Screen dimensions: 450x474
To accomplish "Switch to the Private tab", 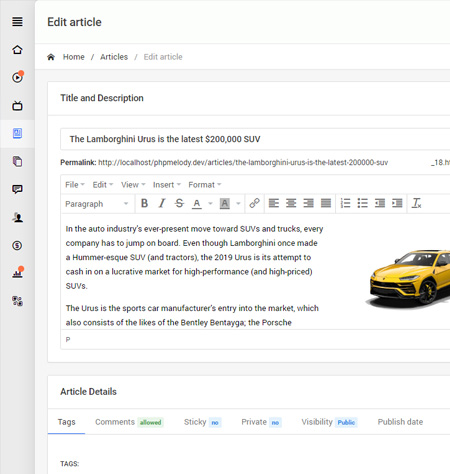I will 261,422.
